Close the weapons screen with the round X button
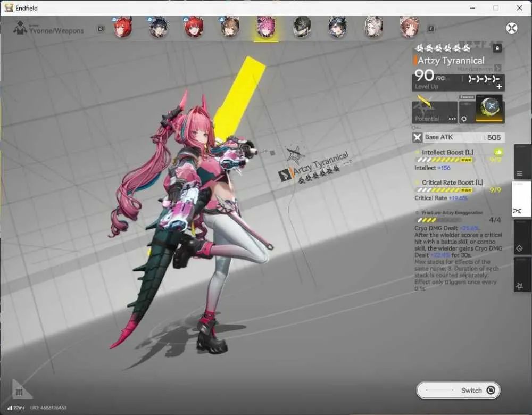Image resolution: width=532 pixels, height=415 pixels. (512, 28)
